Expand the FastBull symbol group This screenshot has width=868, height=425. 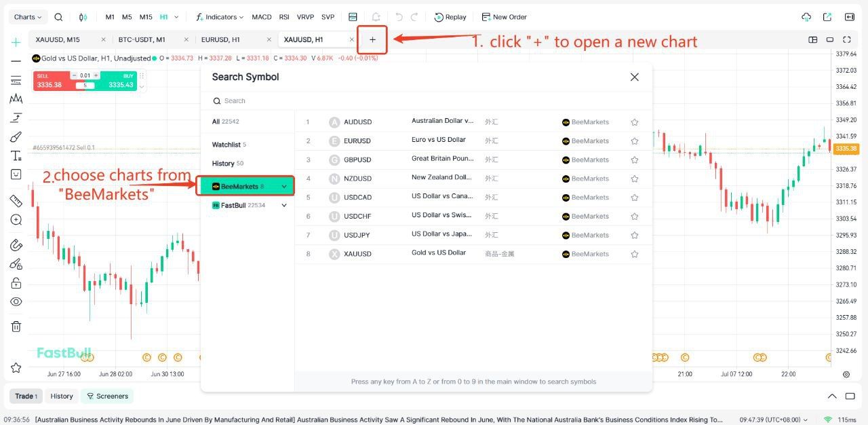pyautogui.click(x=284, y=205)
